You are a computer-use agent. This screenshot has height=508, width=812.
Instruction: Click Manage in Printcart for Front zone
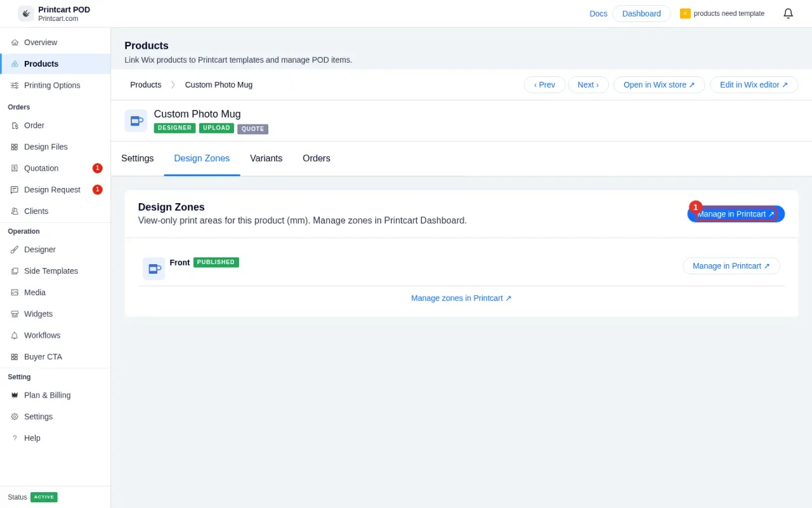[731, 266]
